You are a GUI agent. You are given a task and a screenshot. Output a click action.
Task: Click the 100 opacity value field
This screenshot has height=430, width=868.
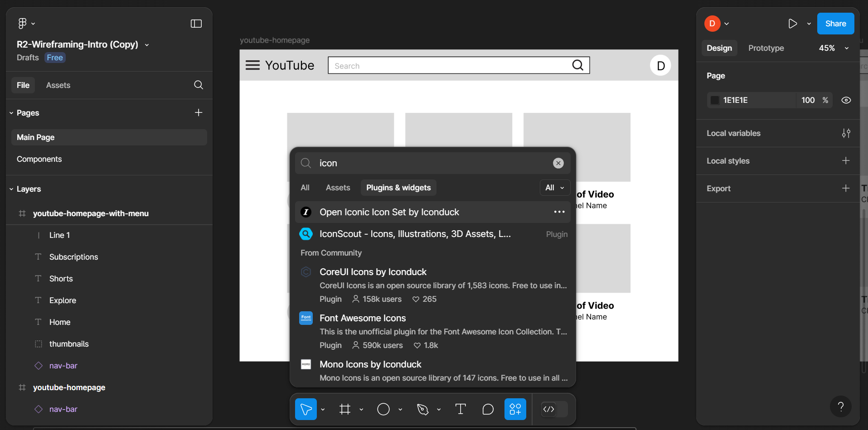click(808, 100)
